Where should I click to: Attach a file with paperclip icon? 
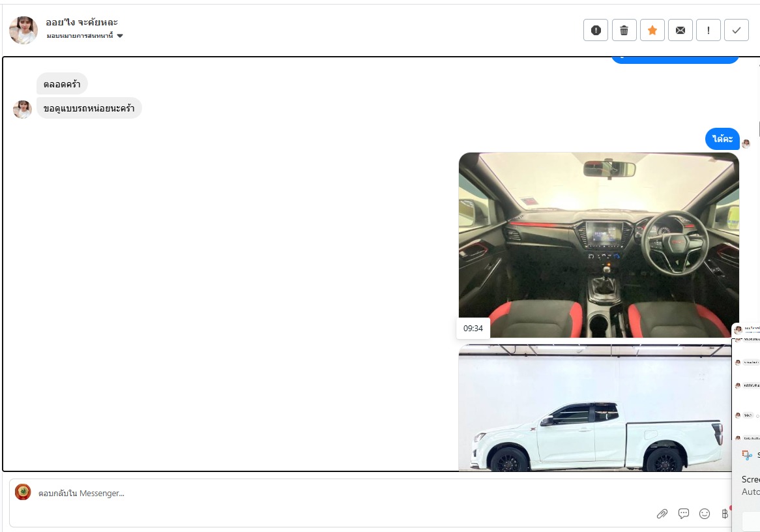662,514
